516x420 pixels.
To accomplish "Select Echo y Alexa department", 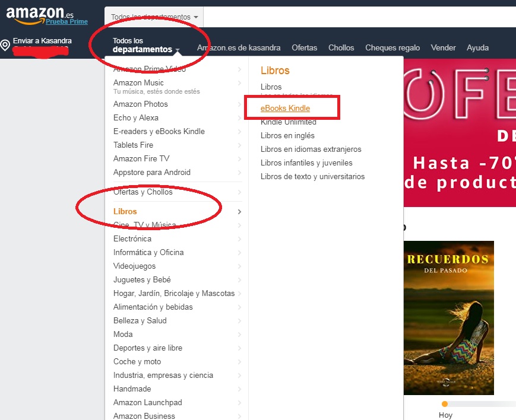I will [x=137, y=117].
